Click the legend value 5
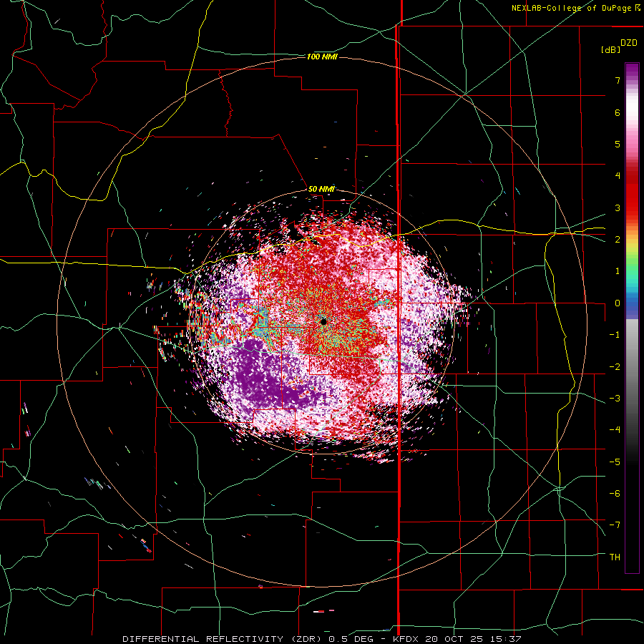644x644 pixels. (x=618, y=144)
